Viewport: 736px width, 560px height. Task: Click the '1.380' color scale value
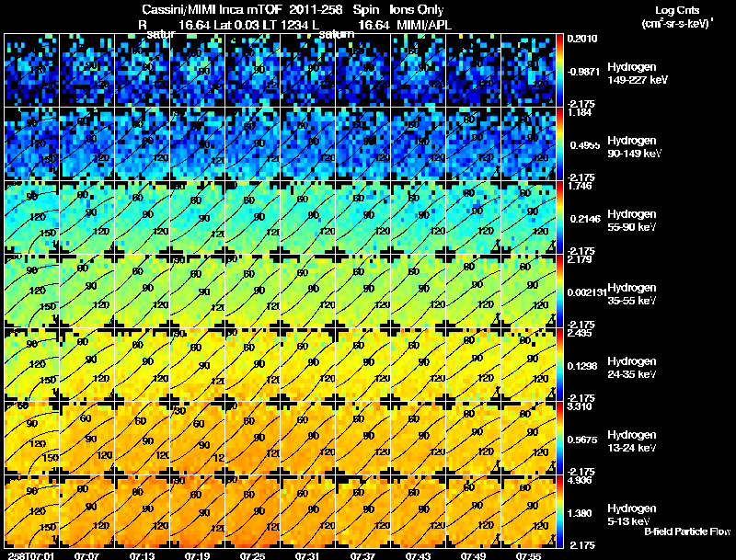pos(580,514)
